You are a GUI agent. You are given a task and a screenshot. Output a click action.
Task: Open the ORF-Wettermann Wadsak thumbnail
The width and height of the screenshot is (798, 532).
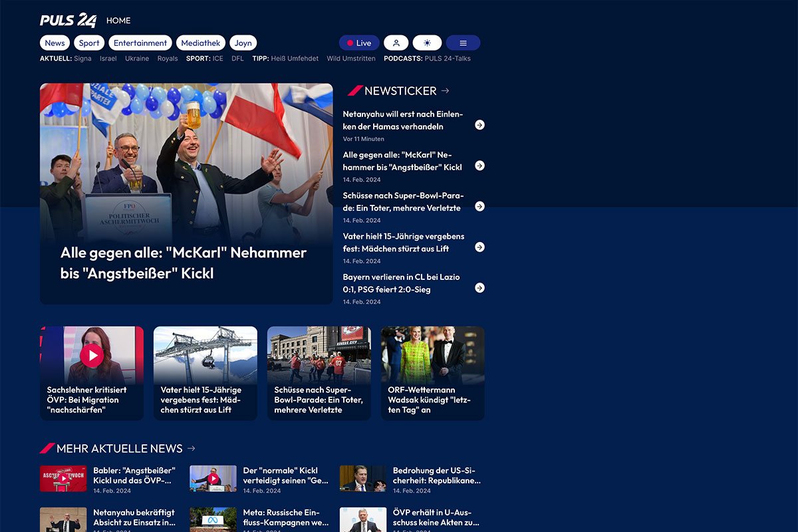point(433,354)
